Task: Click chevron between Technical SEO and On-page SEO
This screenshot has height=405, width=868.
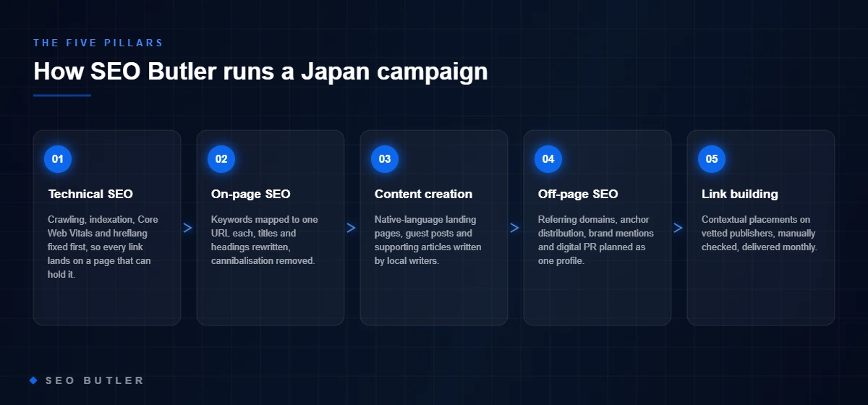Action: point(188,228)
